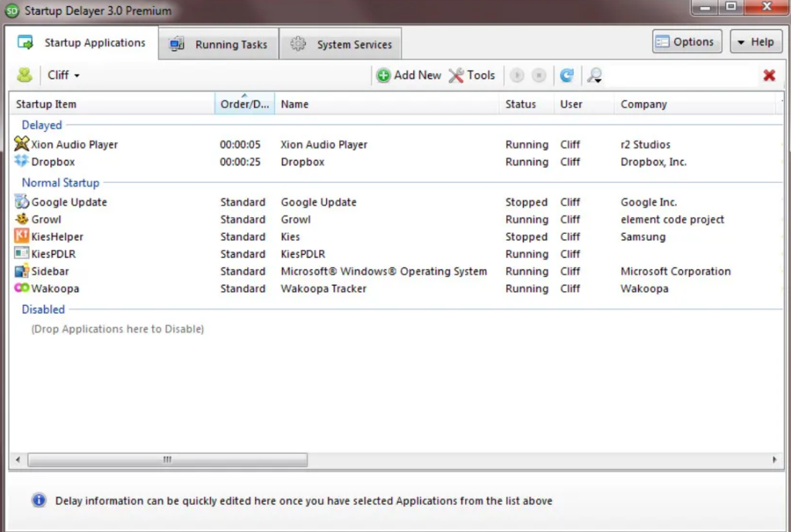Sort by the User column header
This screenshot has height=532, width=791.
[x=584, y=104]
